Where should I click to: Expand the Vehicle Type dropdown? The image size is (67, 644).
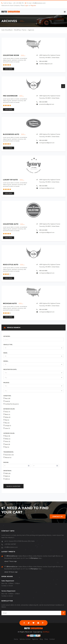[x=33, y=348]
